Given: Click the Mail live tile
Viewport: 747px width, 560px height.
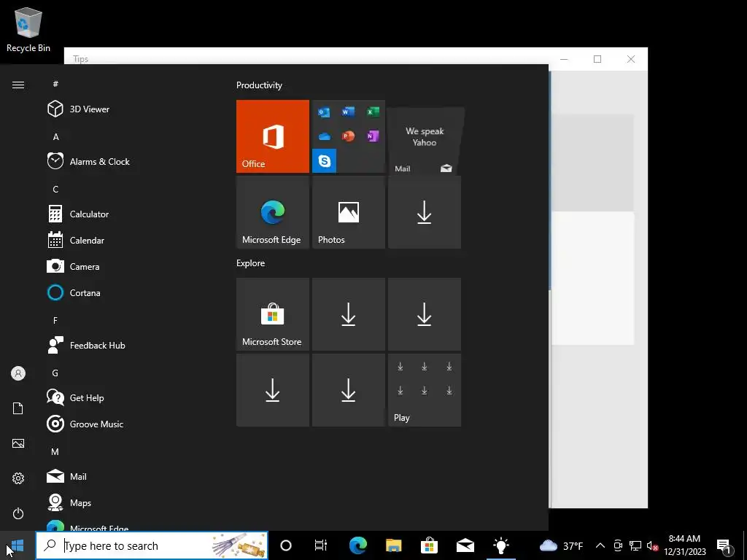Looking at the screenshot, I should (x=425, y=141).
